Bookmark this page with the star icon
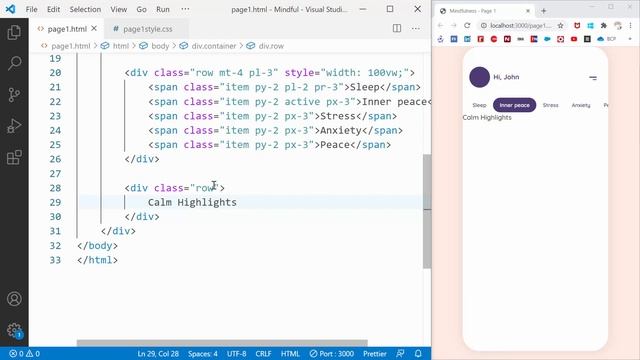Screen dimensions: 640x360 [x=560, y=25]
